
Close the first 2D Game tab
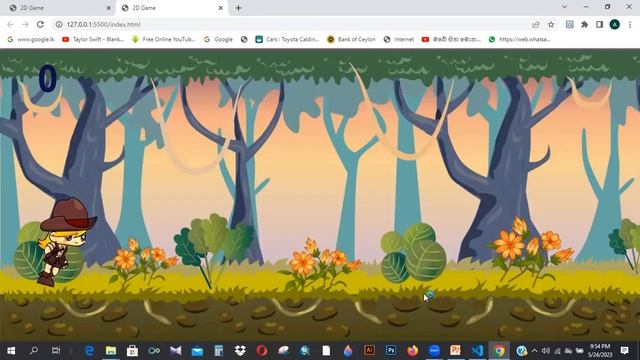click(x=108, y=8)
